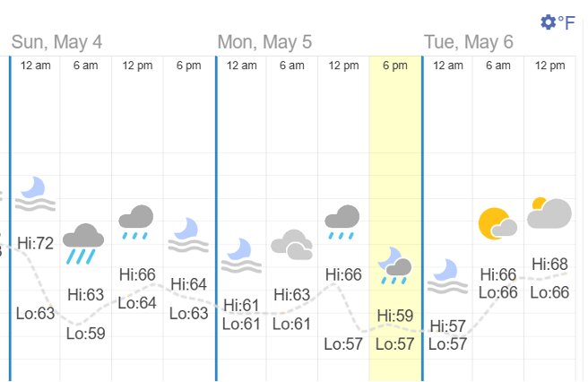Click the Tuesday 12 pm mostly cloudy icon
This screenshot has height=382, width=588.
(x=549, y=213)
